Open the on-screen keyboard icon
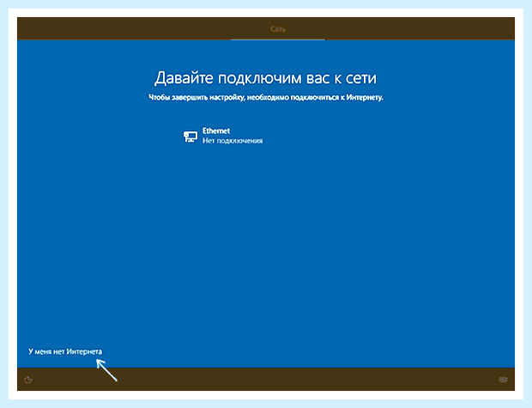532x408 pixels. point(503,380)
